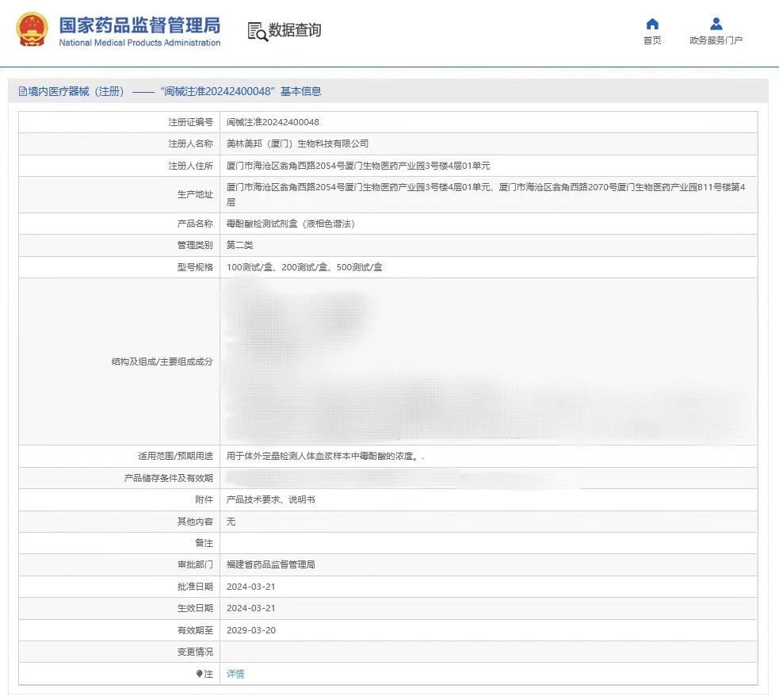Click the 数据查询 heading text
This screenshot has width=779, height=700.
coord(295,31)
